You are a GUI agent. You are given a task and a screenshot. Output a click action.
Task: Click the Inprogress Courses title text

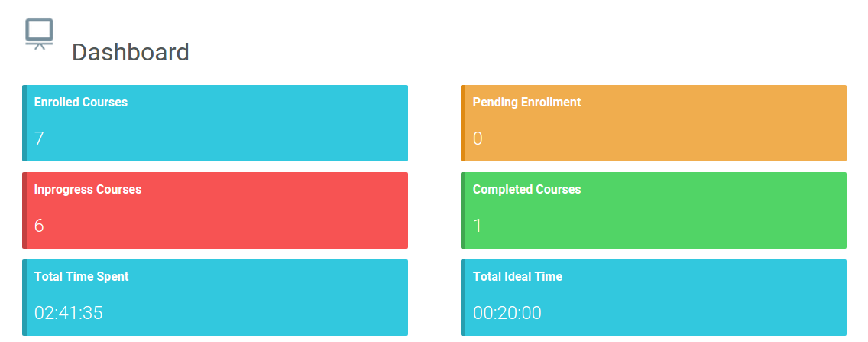88,189
